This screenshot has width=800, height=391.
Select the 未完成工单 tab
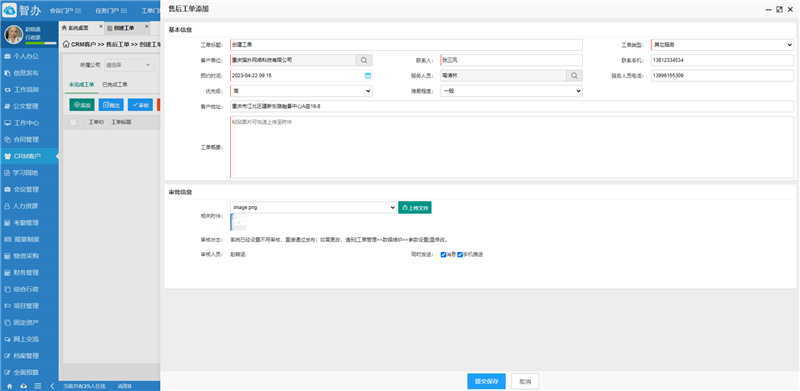coord(82,84)
